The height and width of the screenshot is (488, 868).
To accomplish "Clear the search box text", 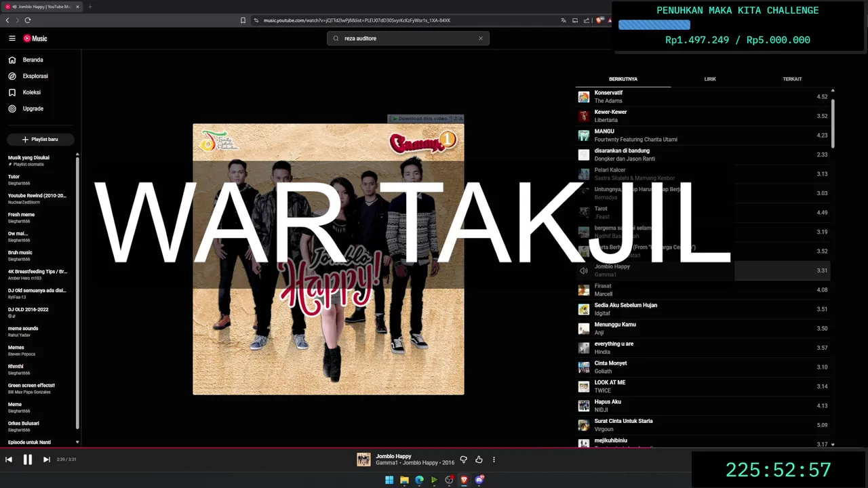I will click(x=481, y=39).
